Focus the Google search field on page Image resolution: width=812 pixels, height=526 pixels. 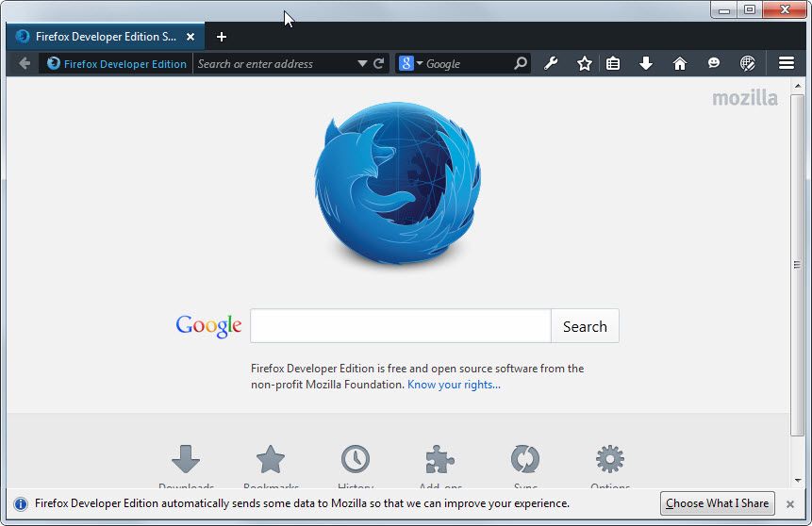pos(400,326)
